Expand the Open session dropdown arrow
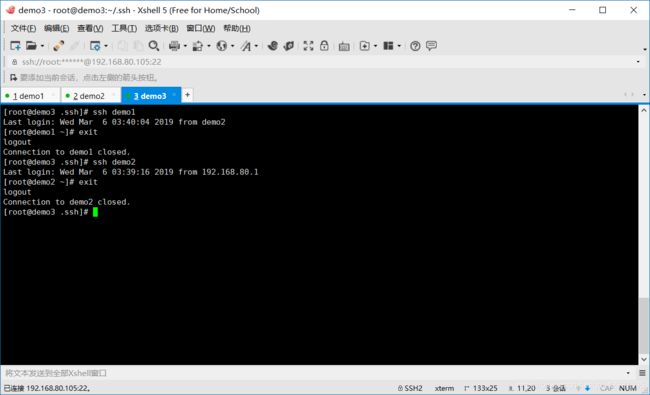 [42, 46]
